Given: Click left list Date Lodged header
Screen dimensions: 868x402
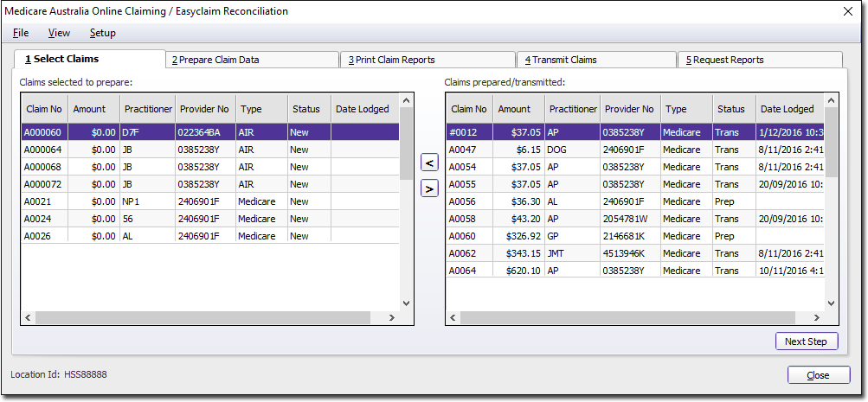Looking at the screenshot, I should point(365,109).
